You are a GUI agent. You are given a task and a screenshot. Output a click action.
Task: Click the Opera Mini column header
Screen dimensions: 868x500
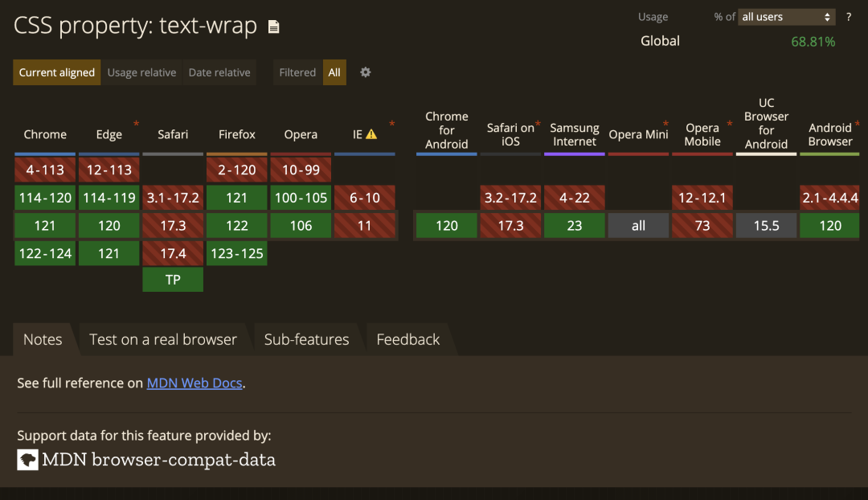point(638,134)
